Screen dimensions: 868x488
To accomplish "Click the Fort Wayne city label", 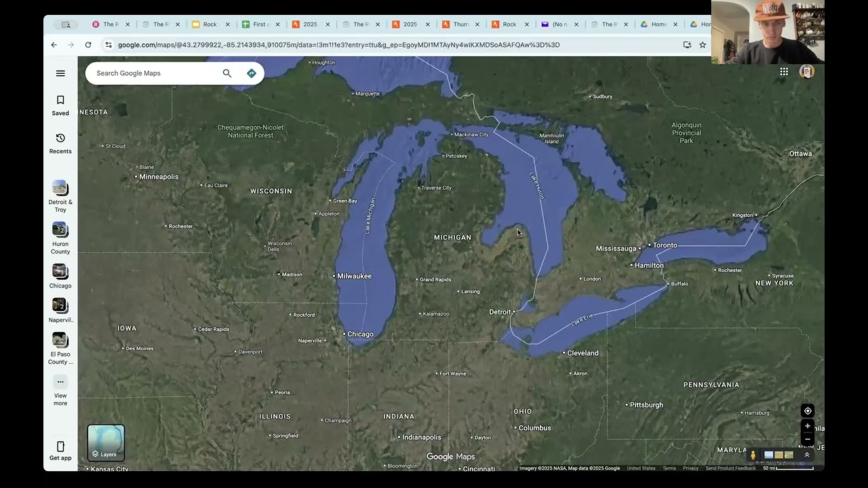I will [x=452, y=373].
